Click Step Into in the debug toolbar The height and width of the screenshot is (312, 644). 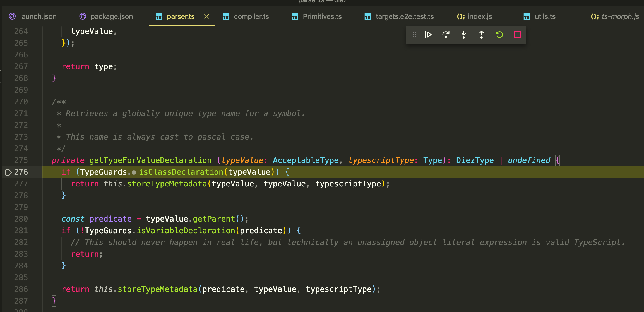[x=463, y=35]
